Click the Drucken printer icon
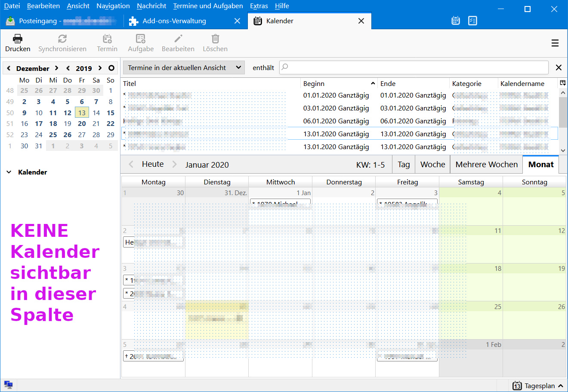The image size is (568, 392). pyautogui.click(x=18, y=39)
